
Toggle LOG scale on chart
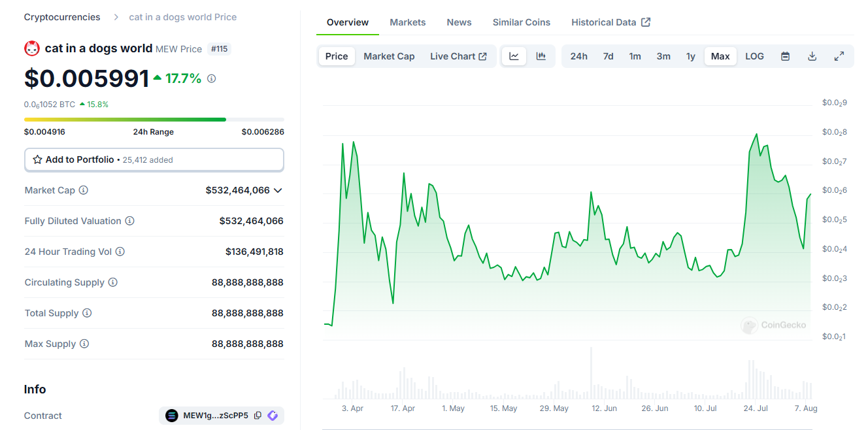pos(754,56)
